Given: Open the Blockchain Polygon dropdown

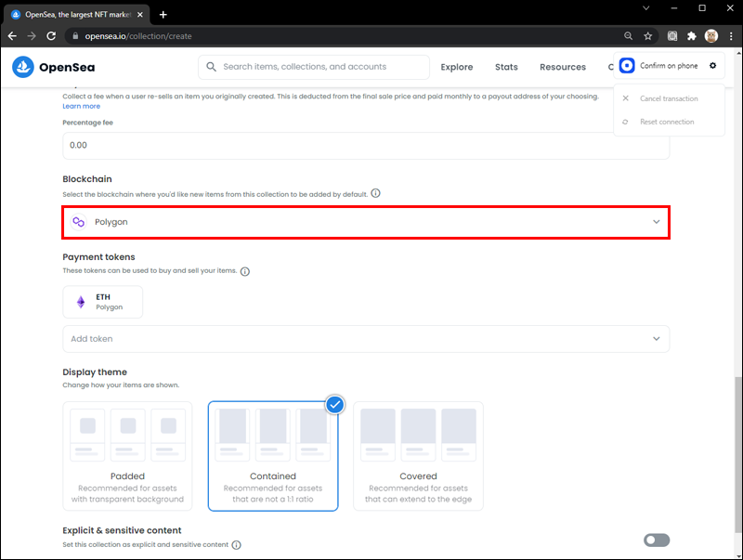Looking at the screenshot, I should pos(366,222).
